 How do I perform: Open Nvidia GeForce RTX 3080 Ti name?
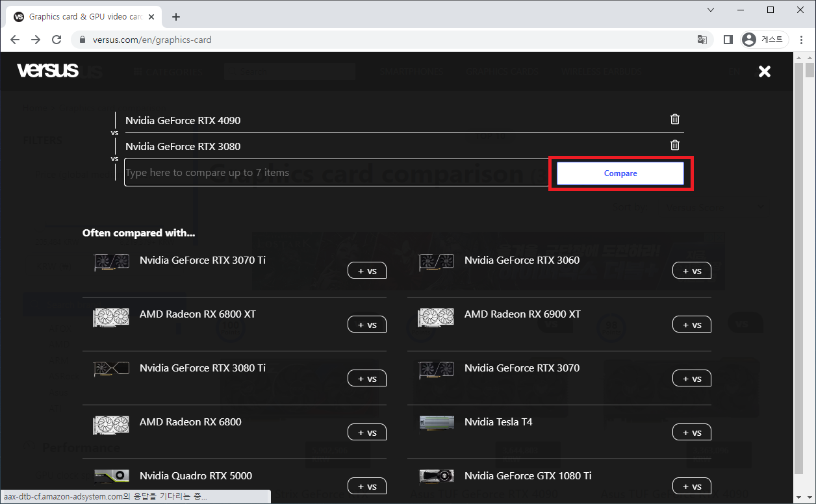coord(203,368)
